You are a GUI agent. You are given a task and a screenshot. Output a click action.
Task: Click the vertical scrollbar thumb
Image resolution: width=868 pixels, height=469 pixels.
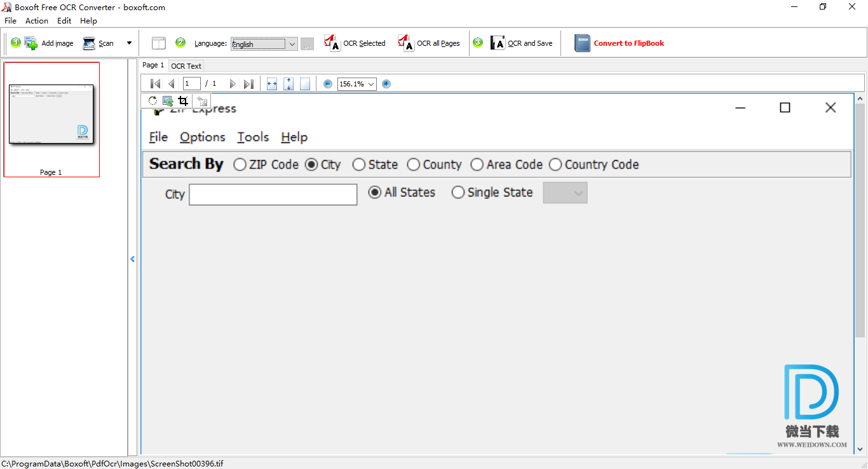tap(860, 221)
